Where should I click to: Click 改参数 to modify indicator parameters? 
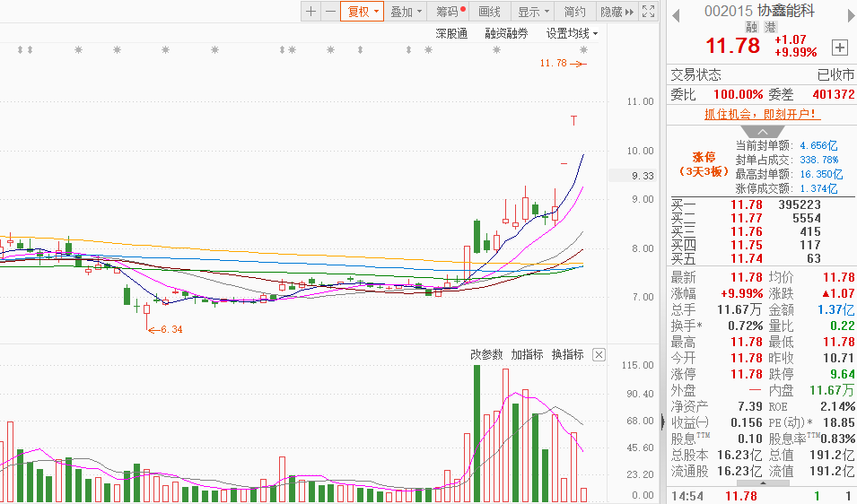(x=486, y=354)
